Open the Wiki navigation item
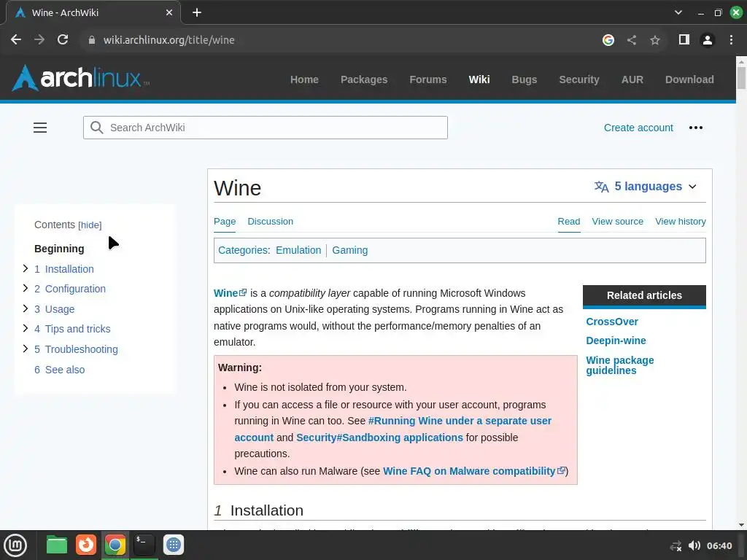The height and width of the screenshot is (560, 747). click(x=479, y=79)
